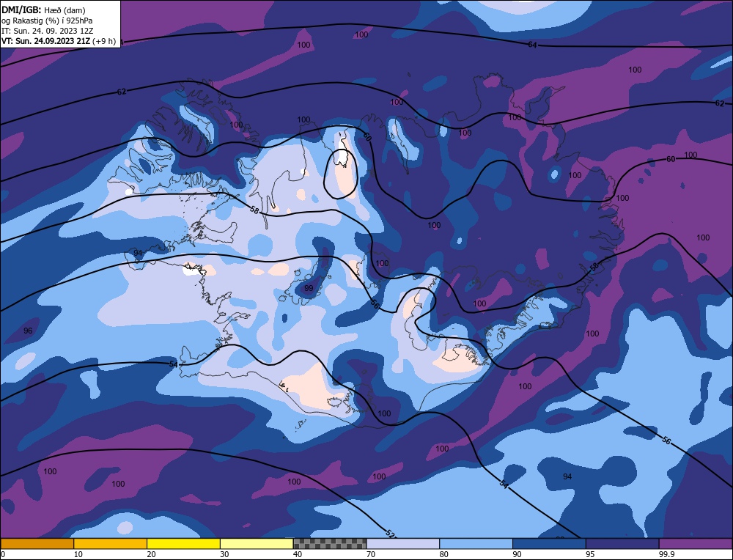Select the 'IT: Sun. 24. 09. 2023 12Z' line
The height and width of the screenshot is (560, 733).
click(x=47, y=31)
